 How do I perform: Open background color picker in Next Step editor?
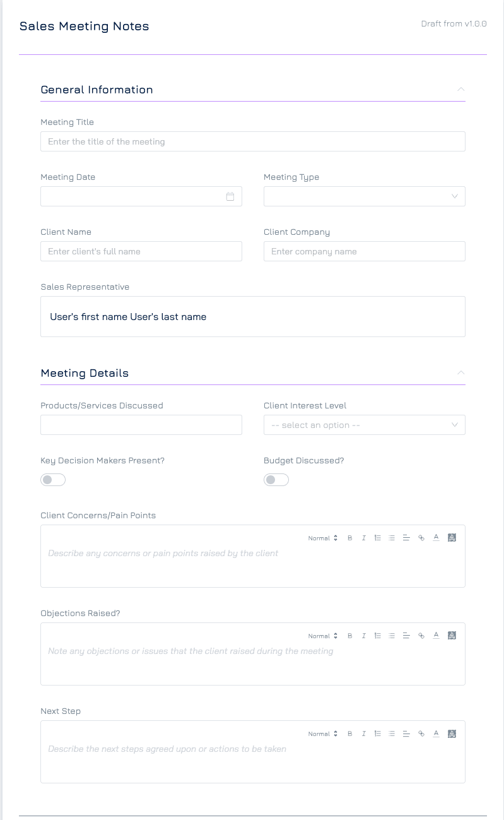(452, 734)
